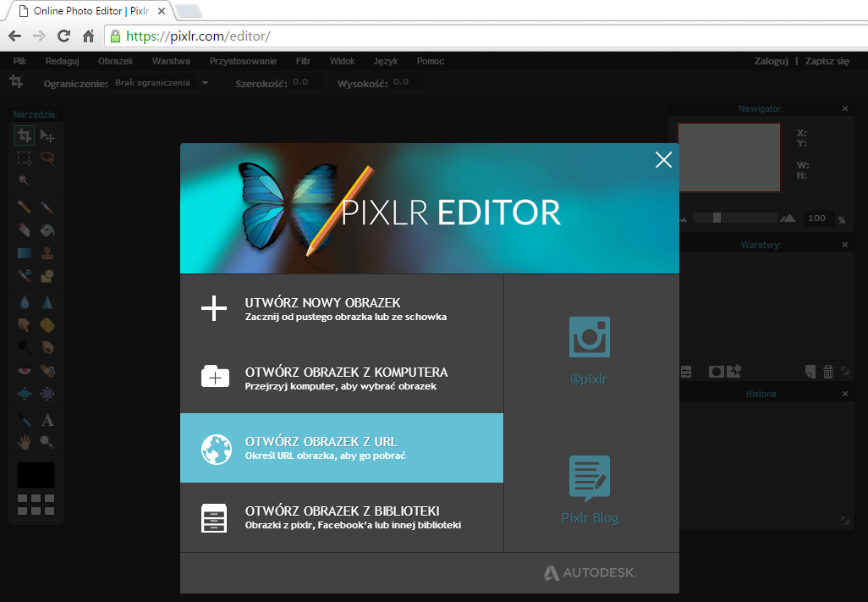The width and height of the screenshot is (868, 602).
Task: Close the Pixlr Editor welcome dialog
Action: 663,159
